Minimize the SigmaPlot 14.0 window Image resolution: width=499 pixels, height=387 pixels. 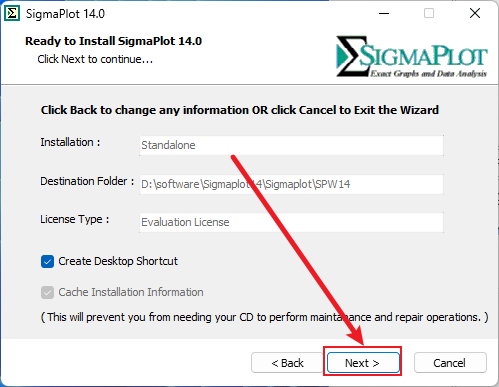(384, 14)
